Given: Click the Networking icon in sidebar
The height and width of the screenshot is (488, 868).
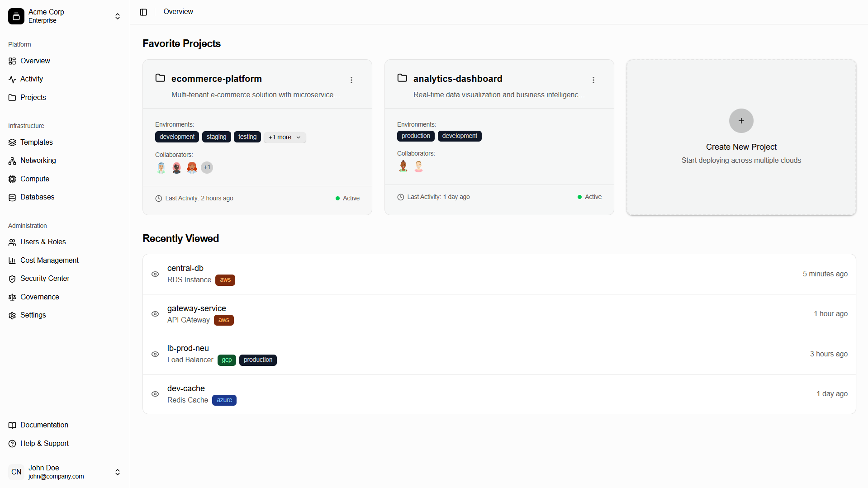Looking at the screenshot, I should (12, 161).
